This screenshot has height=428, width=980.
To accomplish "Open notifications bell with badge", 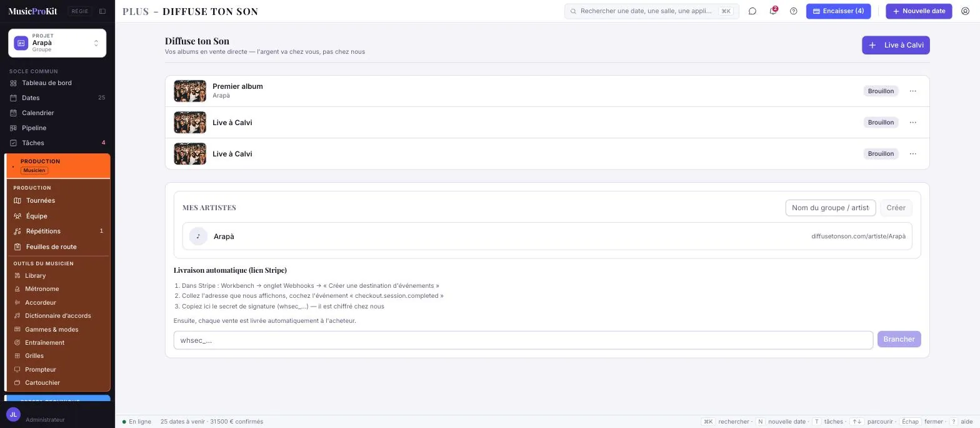I will (773, 11).
